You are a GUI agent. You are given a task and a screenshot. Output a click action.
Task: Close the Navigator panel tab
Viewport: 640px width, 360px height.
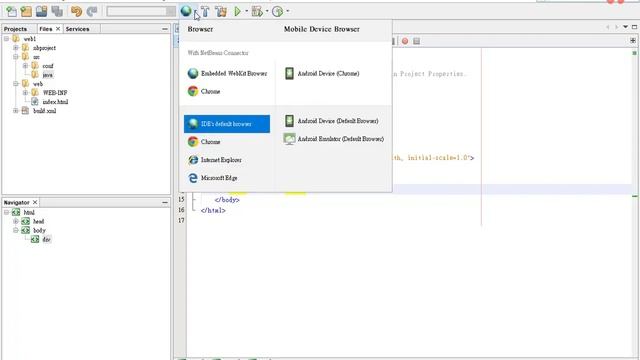[35, 202]
